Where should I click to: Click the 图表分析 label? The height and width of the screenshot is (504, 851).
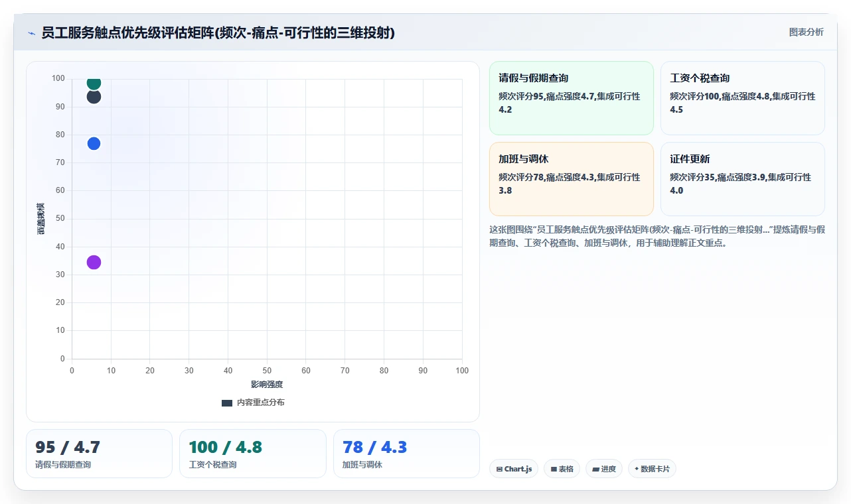pyautogui.click(x=806, y=32)
